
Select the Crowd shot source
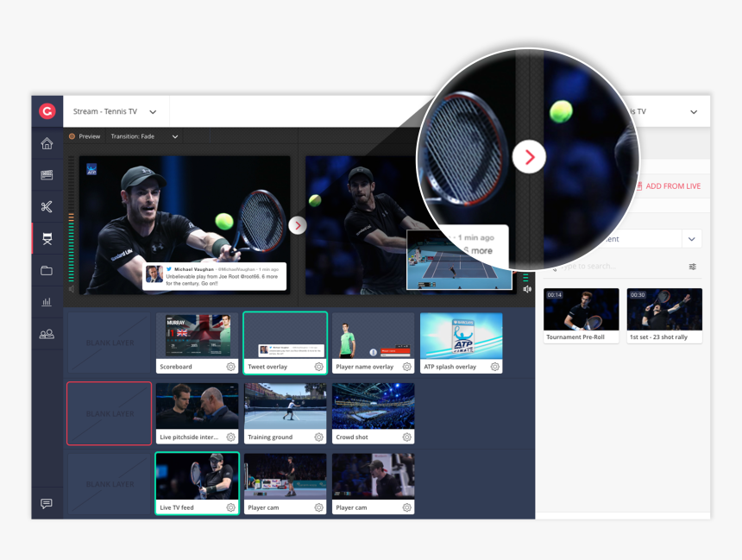(x=374, y=413)
